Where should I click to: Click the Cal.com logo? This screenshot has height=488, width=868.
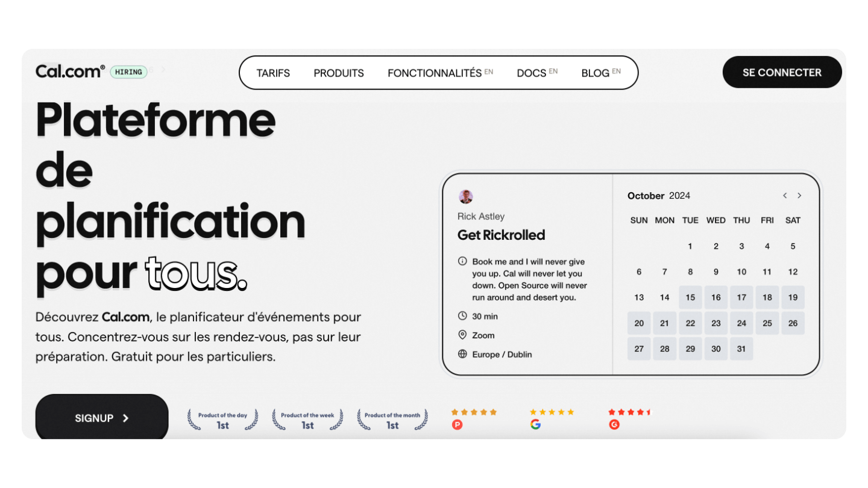pyautogui.click(x=70, y=72)
